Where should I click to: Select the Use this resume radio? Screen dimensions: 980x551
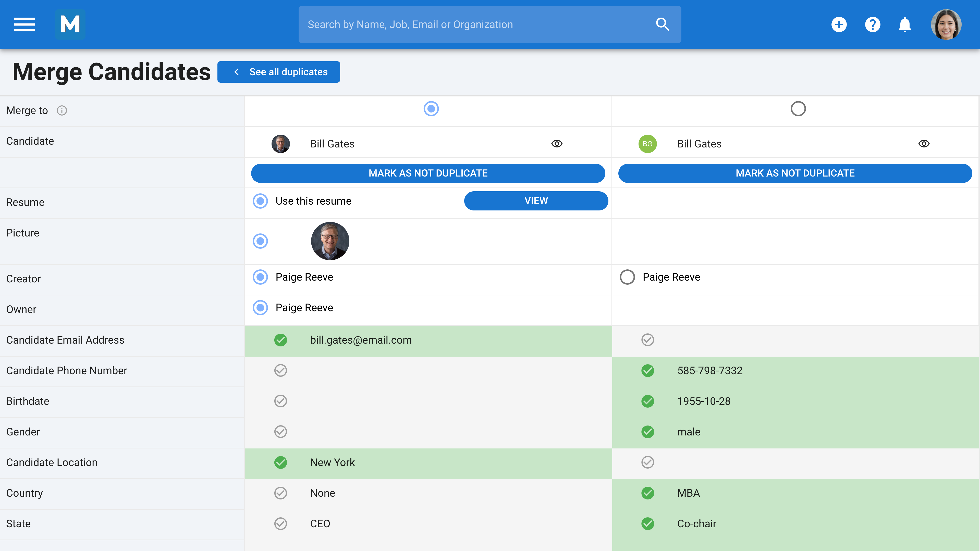(x=260, y=201)
